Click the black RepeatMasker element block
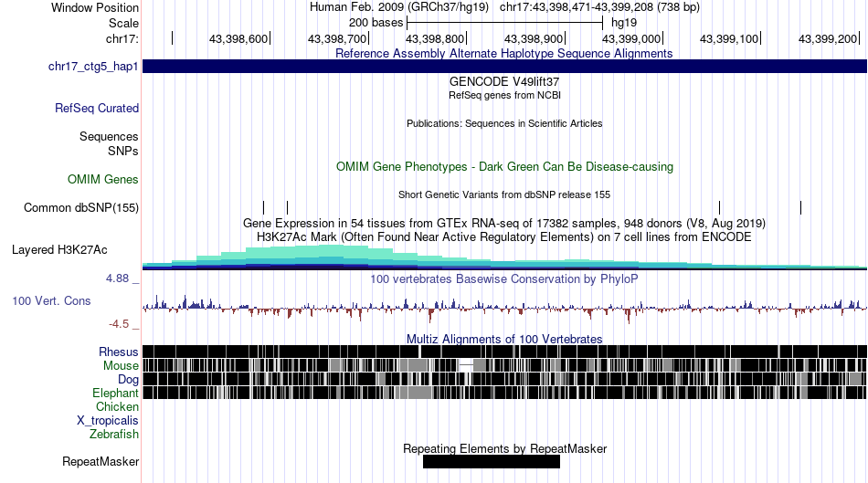This screenshot has width=868, height=483. pos(491,461)
